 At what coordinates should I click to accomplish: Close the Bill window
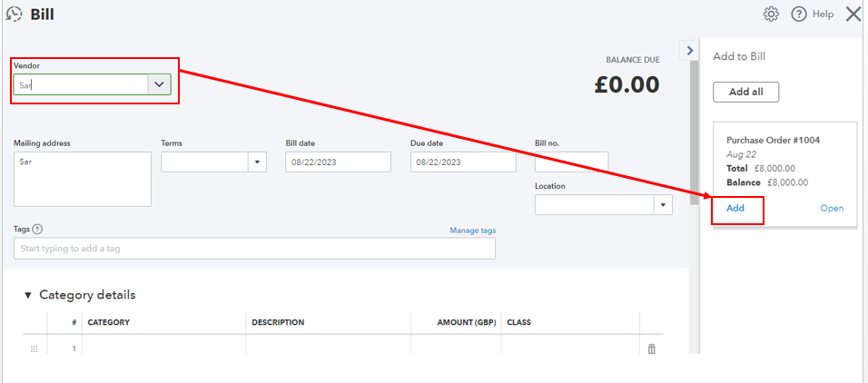[853, 14]
